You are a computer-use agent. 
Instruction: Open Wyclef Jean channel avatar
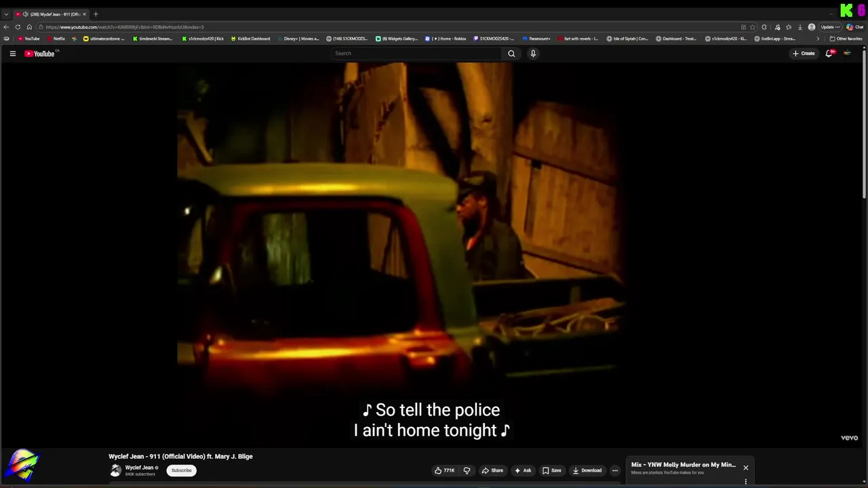pyautogui.click(x=115, y=470)
